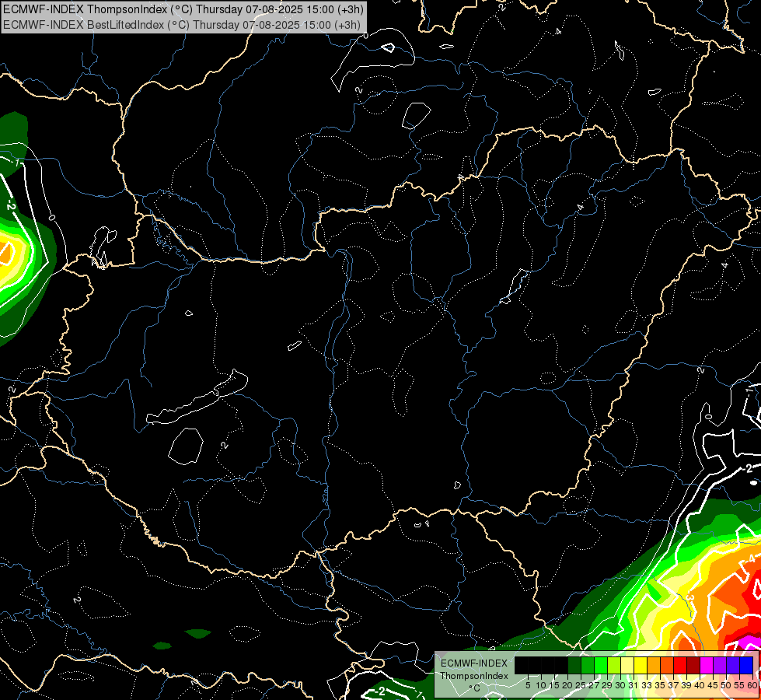Click legend tick value 39

click(686, 685)
